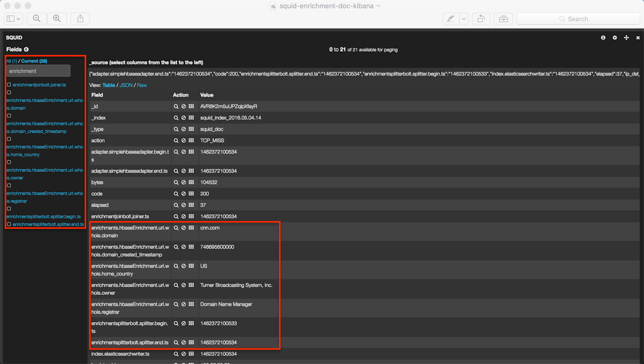The image size is (644, 364).
Task: Switch to the JSON view
Action: 126,85
